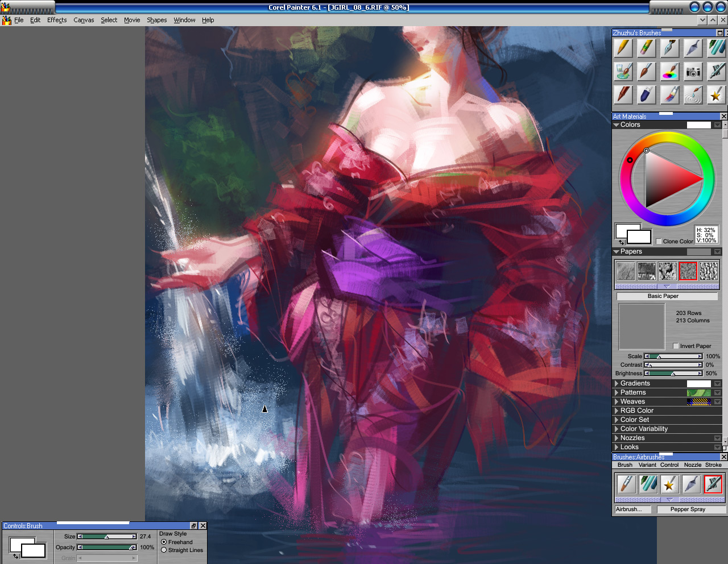The image size is (728, 564).
Task: Expand the Weaves section
Action: [617, 402]
